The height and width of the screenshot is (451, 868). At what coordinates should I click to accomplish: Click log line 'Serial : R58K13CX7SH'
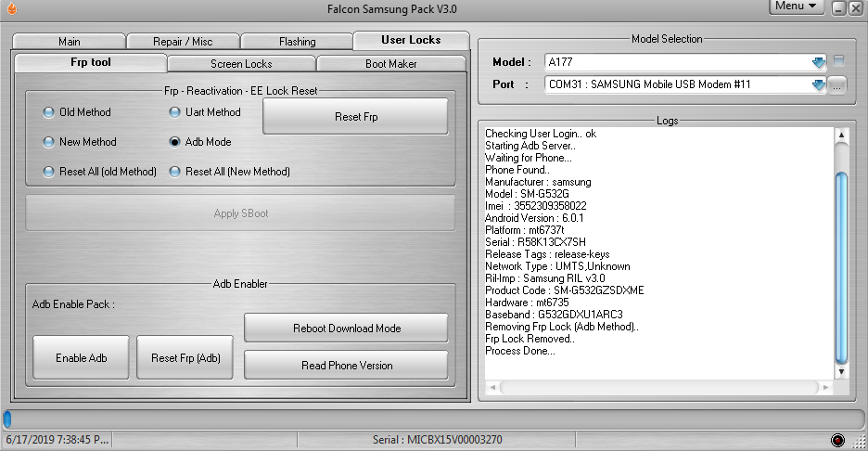pos(535,242)
